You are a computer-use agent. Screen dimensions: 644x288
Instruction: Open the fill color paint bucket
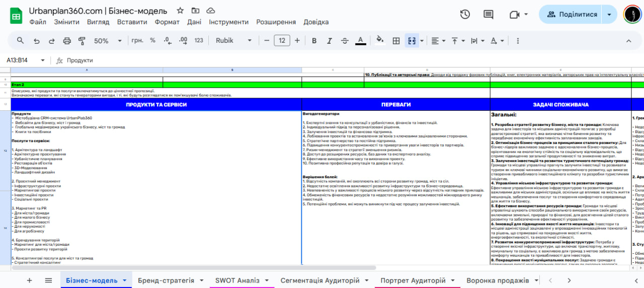pyautogui.click(x=380, y=41)
